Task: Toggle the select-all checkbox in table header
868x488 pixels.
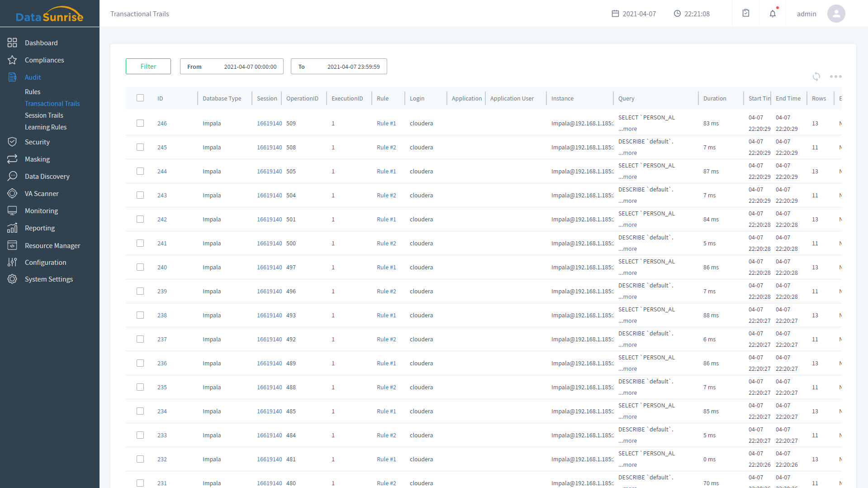Action: click(x=140, y=98)
